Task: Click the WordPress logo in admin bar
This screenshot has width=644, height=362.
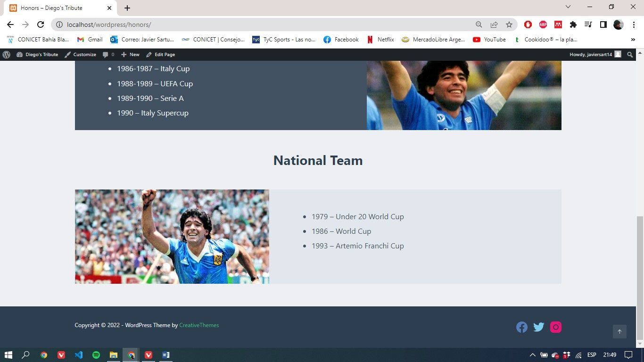Action: (7, 55)
